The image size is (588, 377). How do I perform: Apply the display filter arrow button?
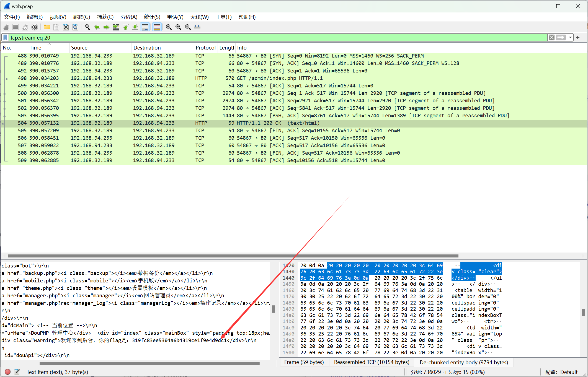[561, 37]
